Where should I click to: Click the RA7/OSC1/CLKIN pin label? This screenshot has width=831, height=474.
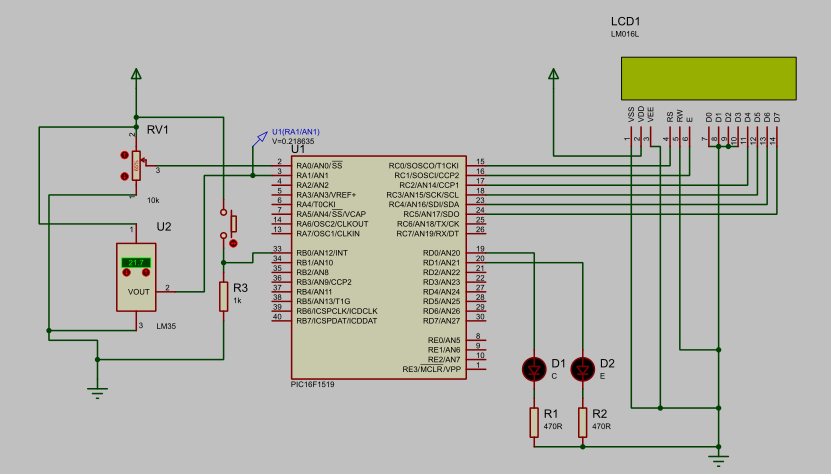(328, 234)
